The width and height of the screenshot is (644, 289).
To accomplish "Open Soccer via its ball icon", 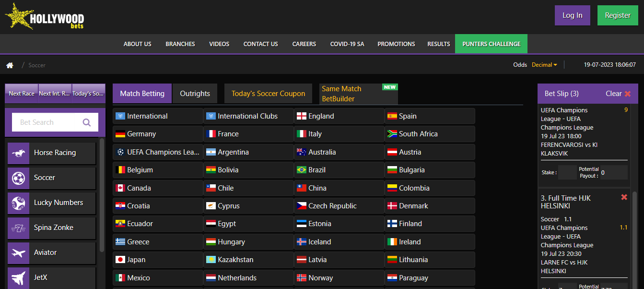I will [x=18, y=178].
